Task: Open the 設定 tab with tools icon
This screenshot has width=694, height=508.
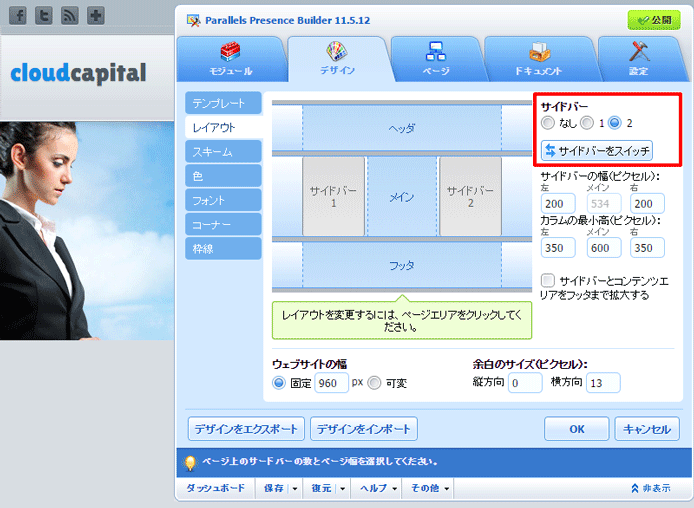Action: click(639, 59)
